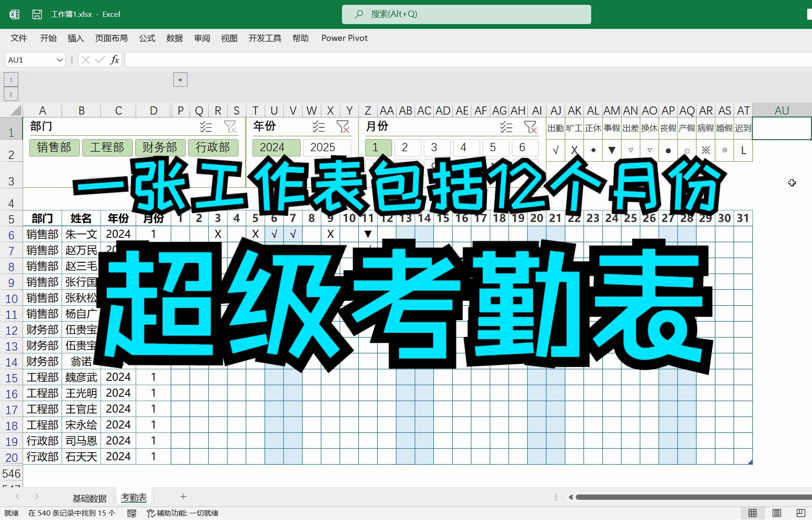Select 财务部 in department slicer
The width and height of the screenshot is (812, 520).
click(160, 147)
